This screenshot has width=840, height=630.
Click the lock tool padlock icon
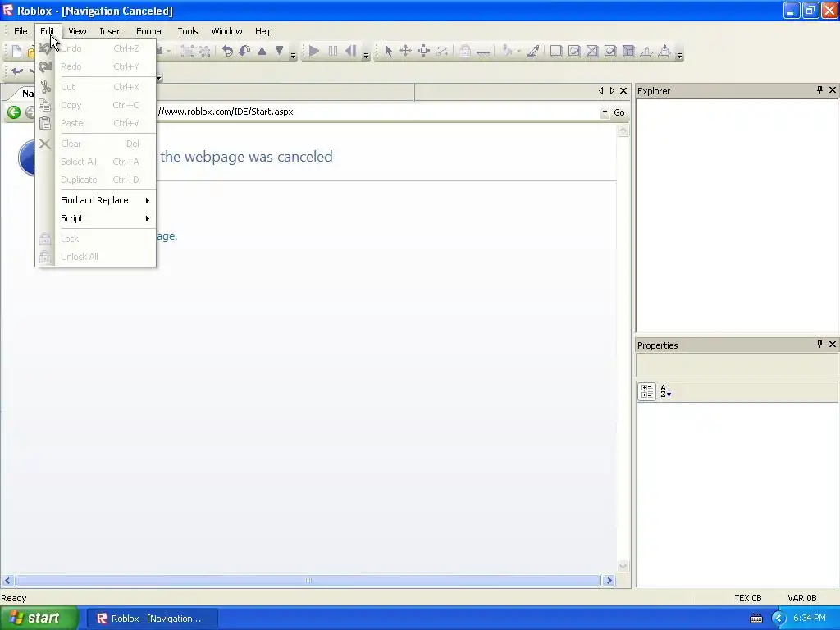tap(465, 52)
